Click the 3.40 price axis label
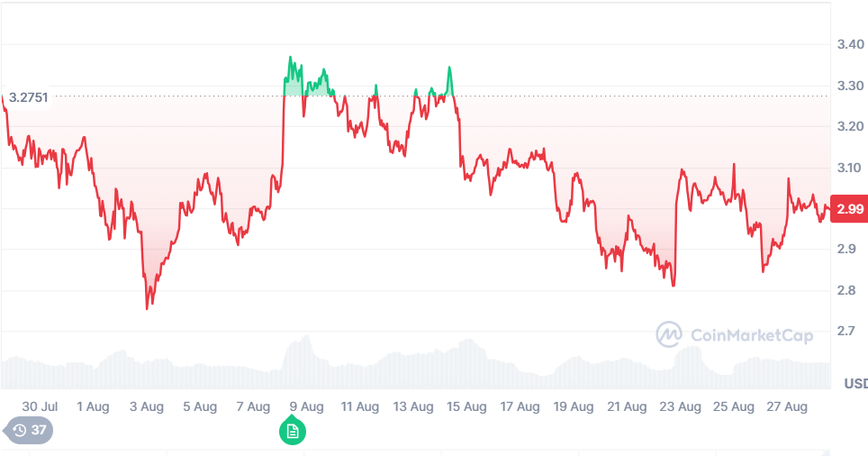The height and width of the screenshot is (456, 868). pos(849,44)
